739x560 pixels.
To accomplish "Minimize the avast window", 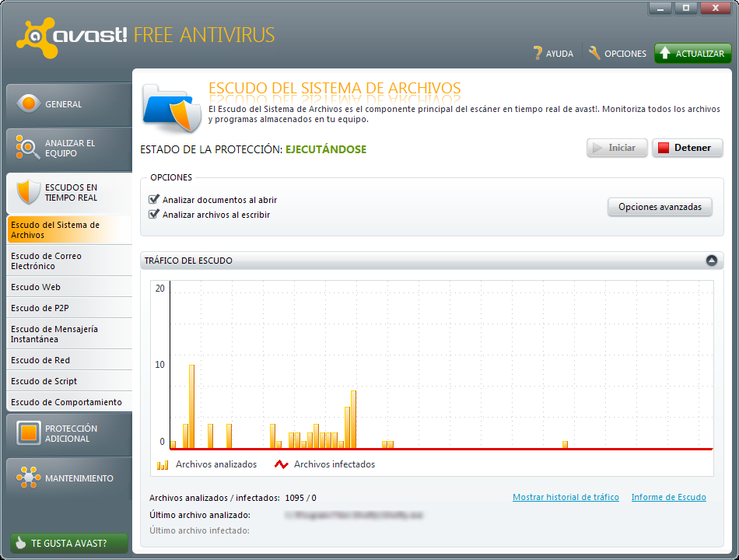I will click(660, 8).
